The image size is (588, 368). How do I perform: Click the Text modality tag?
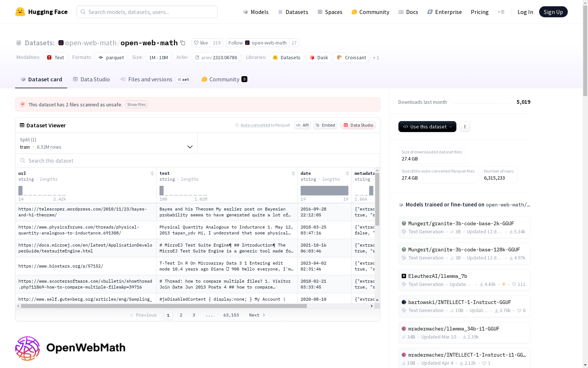(55, 57)
